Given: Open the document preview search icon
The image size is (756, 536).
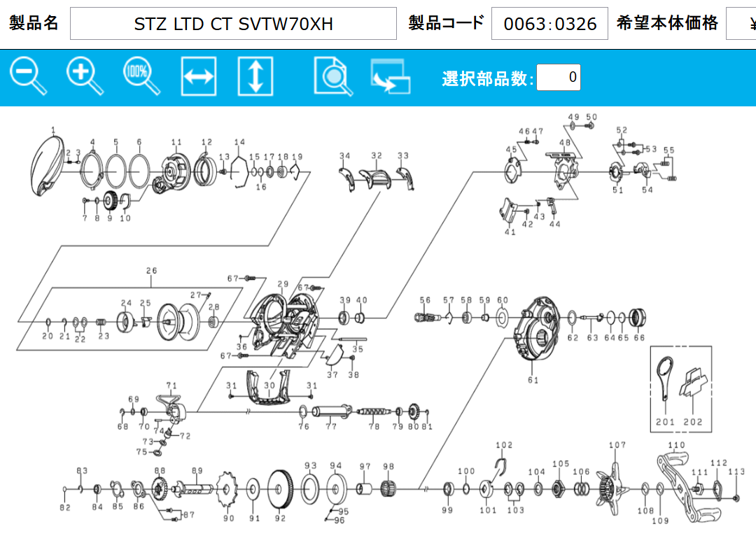Looking at the screenshot, I should pos(333,76).
